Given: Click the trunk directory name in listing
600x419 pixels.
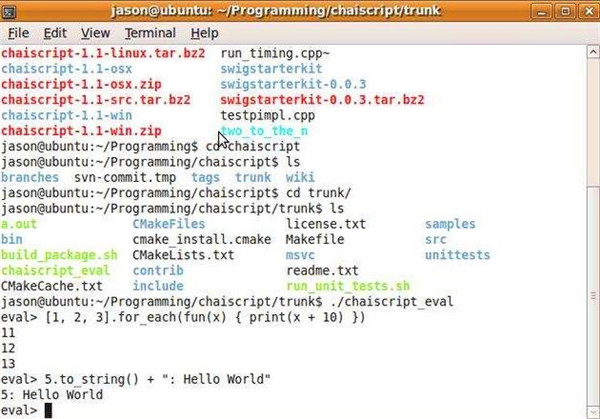Looking at the screenshot, I should 253,178.
